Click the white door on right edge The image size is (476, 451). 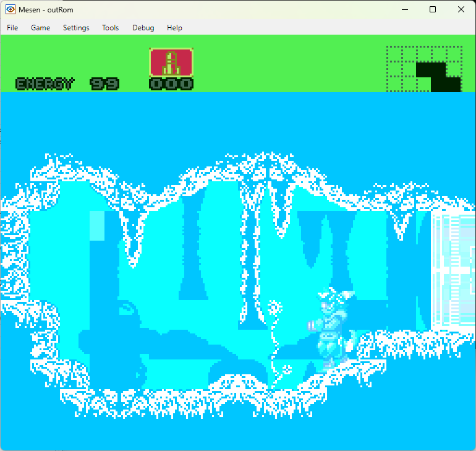pos(454,271)
